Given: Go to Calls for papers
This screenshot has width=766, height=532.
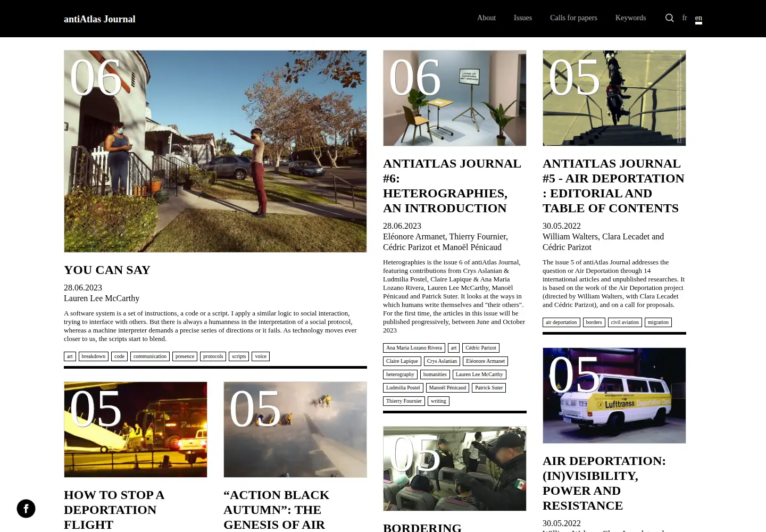Looking at the screenshot, I should tap(573, 18).
